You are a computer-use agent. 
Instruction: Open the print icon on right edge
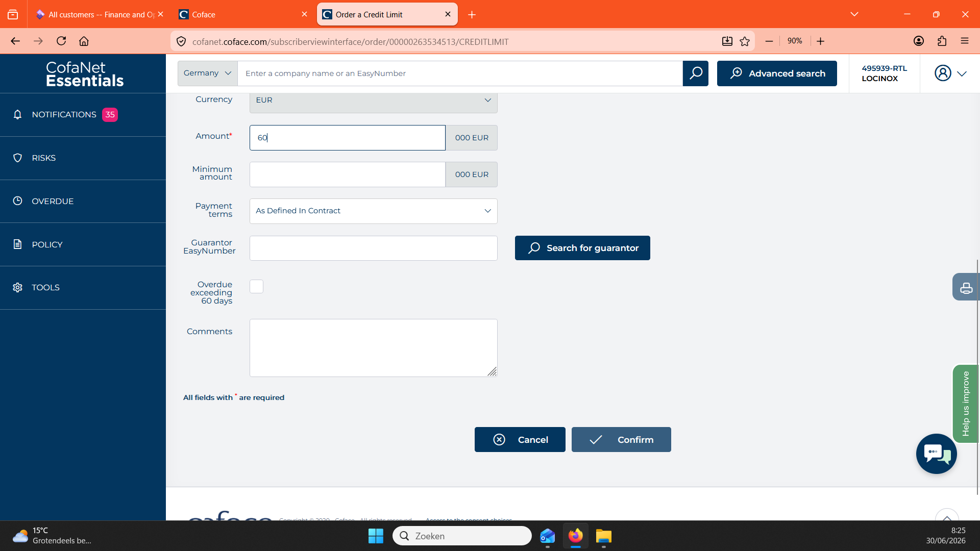click(966, 287)
